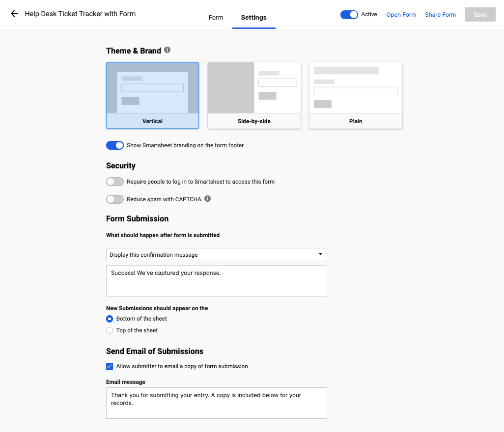Choose the Plain theme layout
Image resolution: width=504 pixels, height=432 pixels.
356,95
